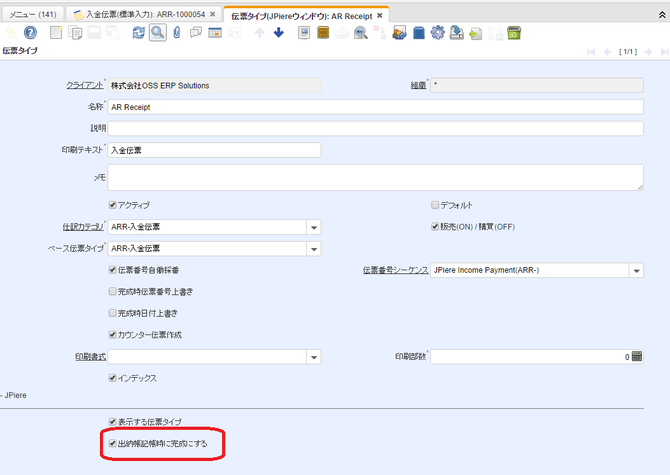Toggle 出納帳記帳時に完成にする checkbox

point(112,443)
